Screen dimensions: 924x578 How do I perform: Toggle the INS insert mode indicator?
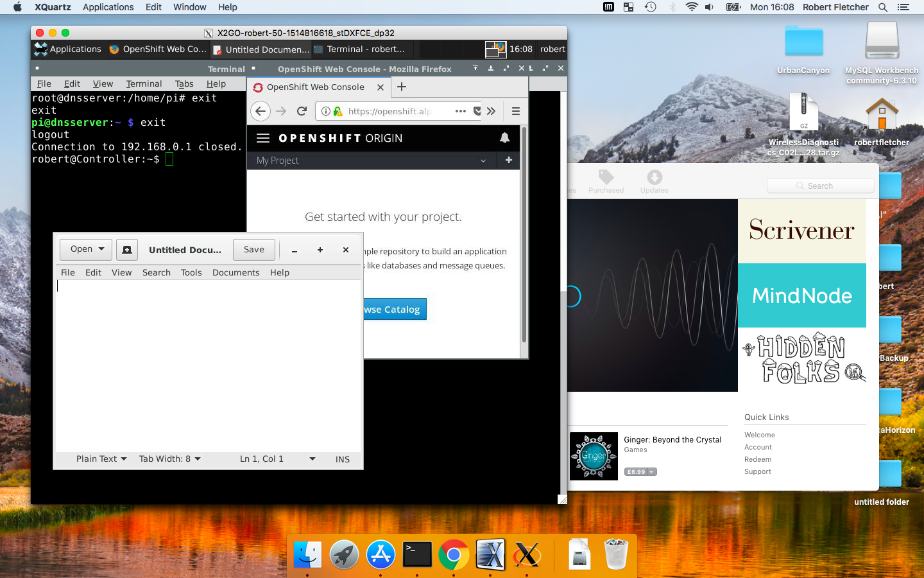pos(343,459)
